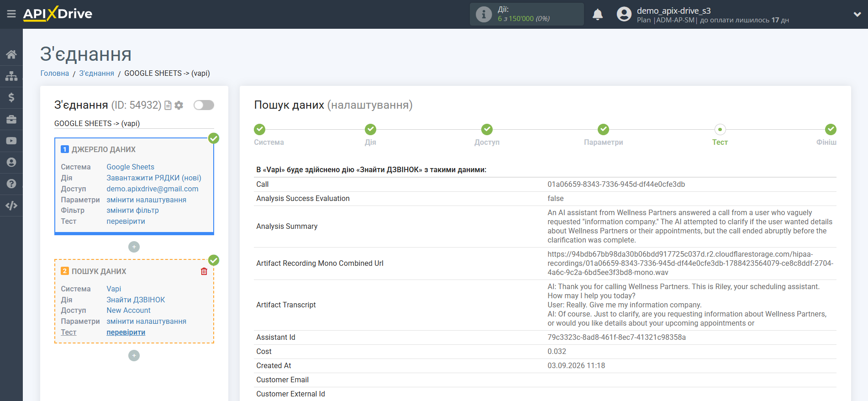868x401 pixels.
Task: Open the Головна breadcrumb link
Action: coord(55,73)
